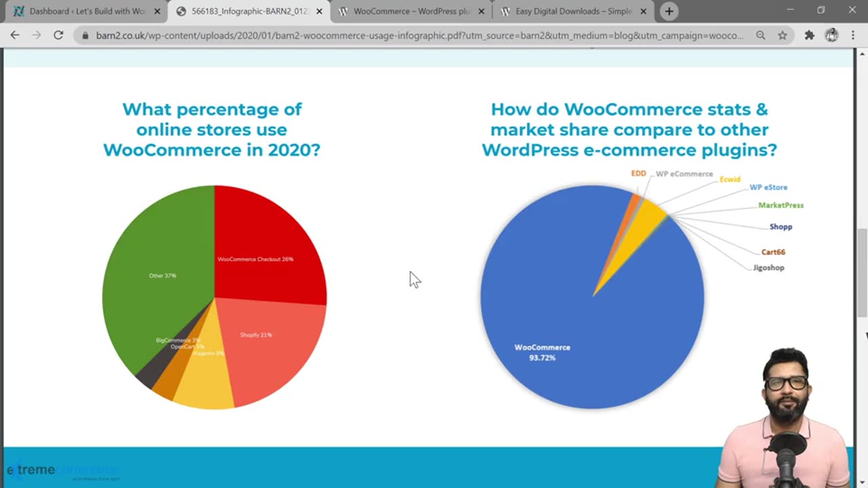Click the EDD legend label
Viewport: 868px width, 488px height.
tap(639, 174)
